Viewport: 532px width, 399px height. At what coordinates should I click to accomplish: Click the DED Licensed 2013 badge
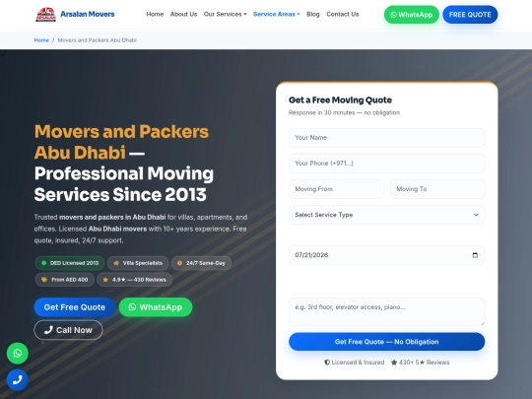coord(70,263)
